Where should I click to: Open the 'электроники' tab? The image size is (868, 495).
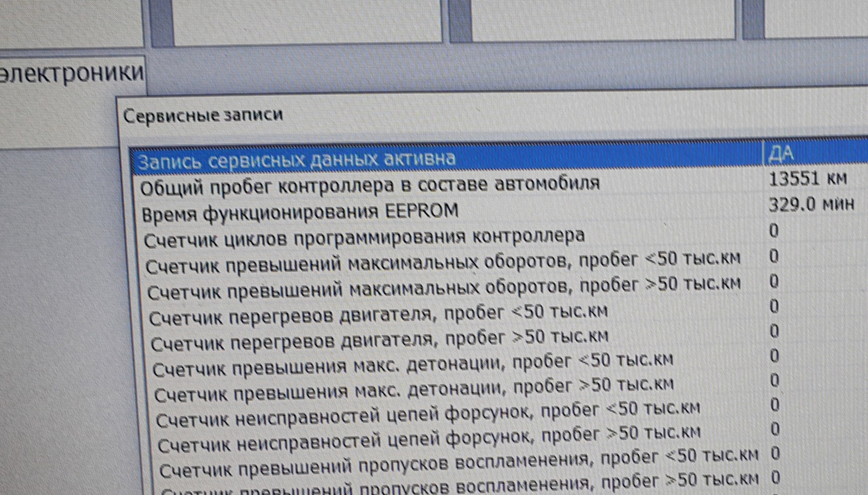[x=71, y=74]
